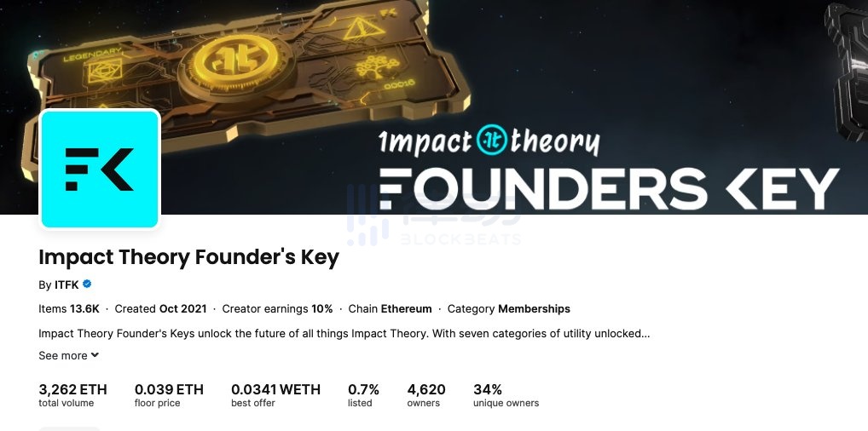Image resolution: width=868 pixels, height=431 pixels.
Task: Click the Ethereum chain label
Action: [407, 309]
